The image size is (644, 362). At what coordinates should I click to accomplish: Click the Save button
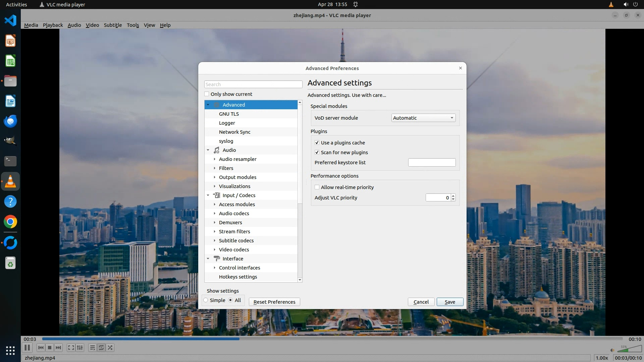[x=449, y=302]
